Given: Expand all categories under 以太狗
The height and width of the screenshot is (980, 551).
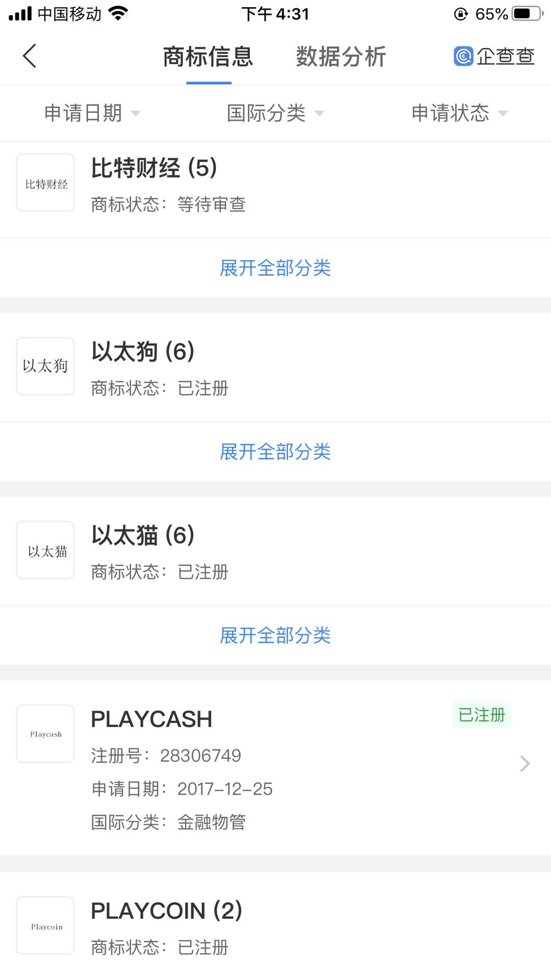Looking at the screenshot, I should pos(275,452).
